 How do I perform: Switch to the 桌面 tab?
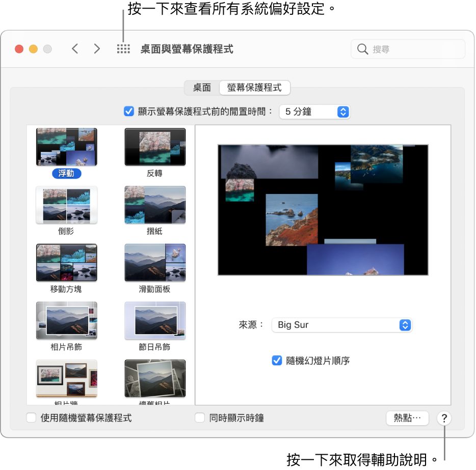(201, 87)
